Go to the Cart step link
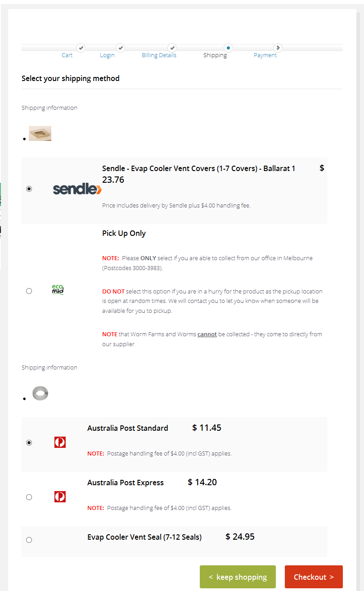This screenshot has height=591, width=364. point(67,55)
